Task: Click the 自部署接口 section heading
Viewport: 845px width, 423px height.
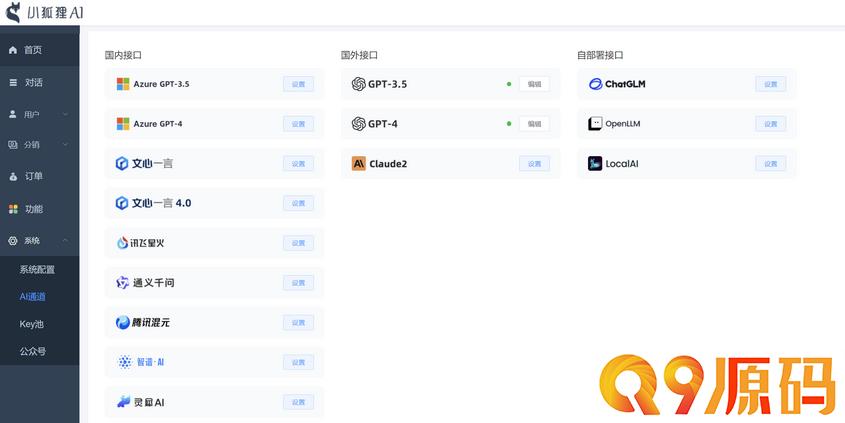Action: [600, 55]
